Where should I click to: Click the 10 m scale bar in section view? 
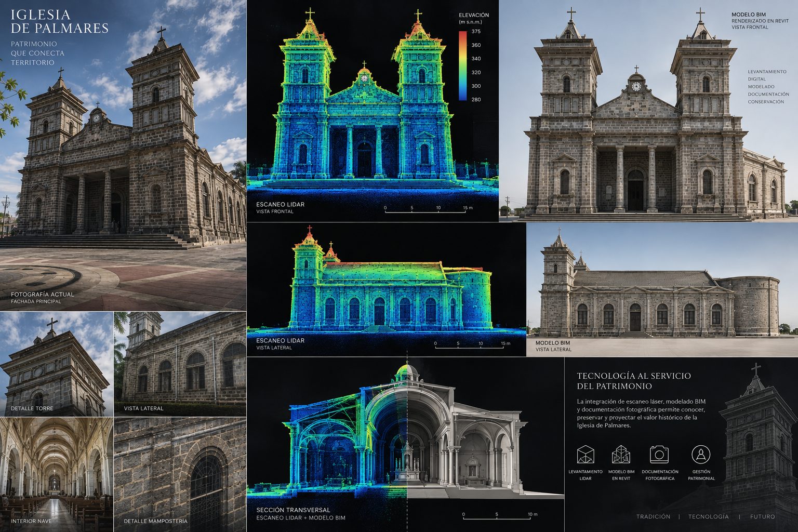pyautogui.click(x=500, y=516)
